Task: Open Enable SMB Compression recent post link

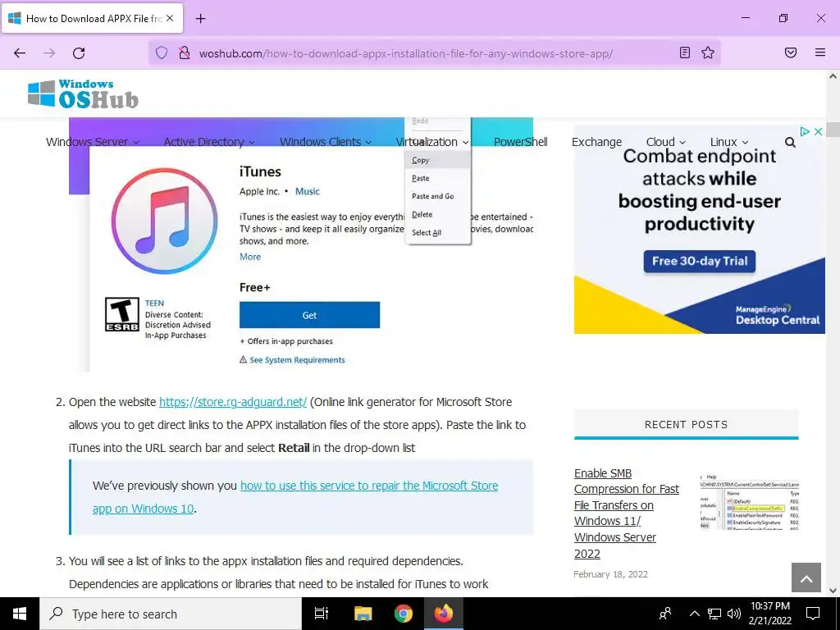Action: [x=627, y=514]
